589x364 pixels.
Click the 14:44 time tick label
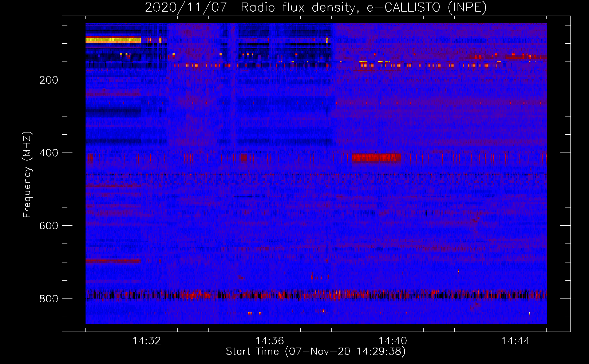(x=516, y=341)
